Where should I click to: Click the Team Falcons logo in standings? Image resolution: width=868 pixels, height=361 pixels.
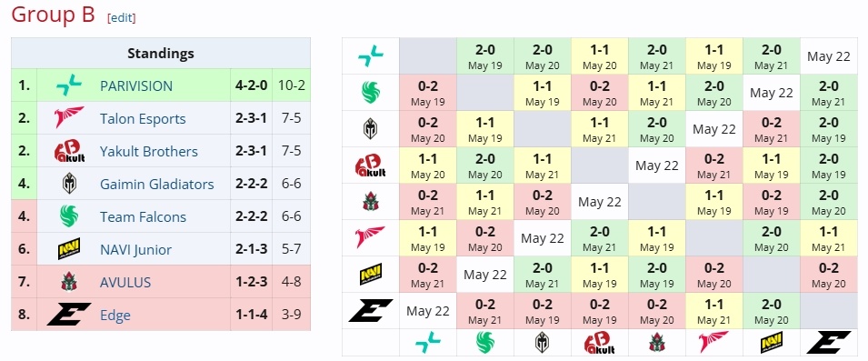point(69,216)
